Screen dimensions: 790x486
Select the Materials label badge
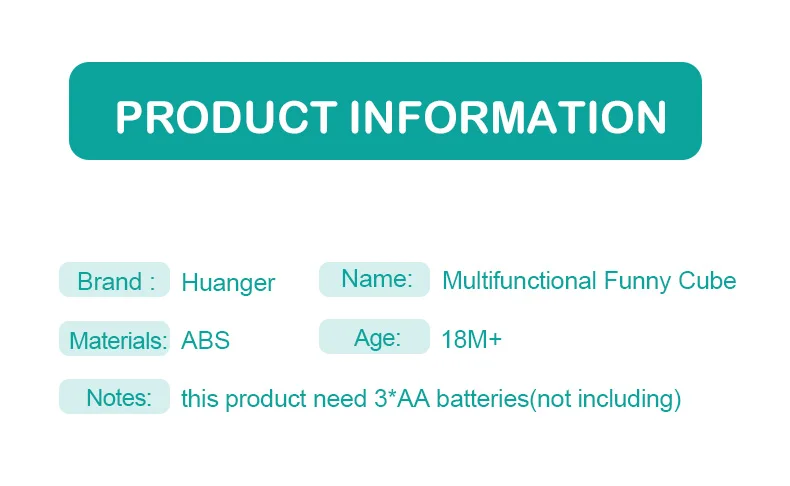pyautogui.click(x=116, y=340)
